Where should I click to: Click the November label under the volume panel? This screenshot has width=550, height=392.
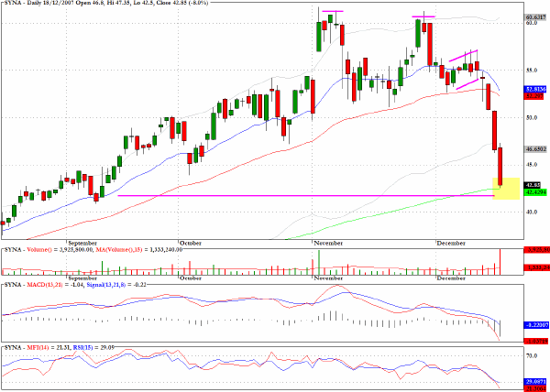[x=328, y=278]
